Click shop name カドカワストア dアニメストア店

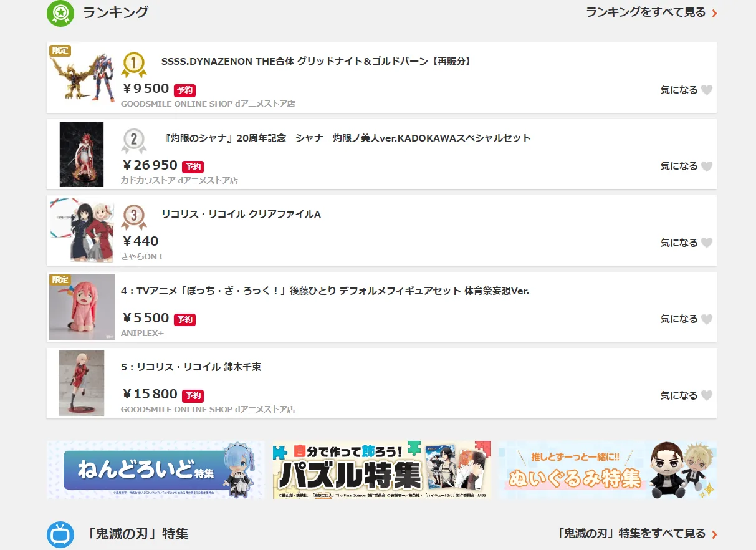pos(179,181)
